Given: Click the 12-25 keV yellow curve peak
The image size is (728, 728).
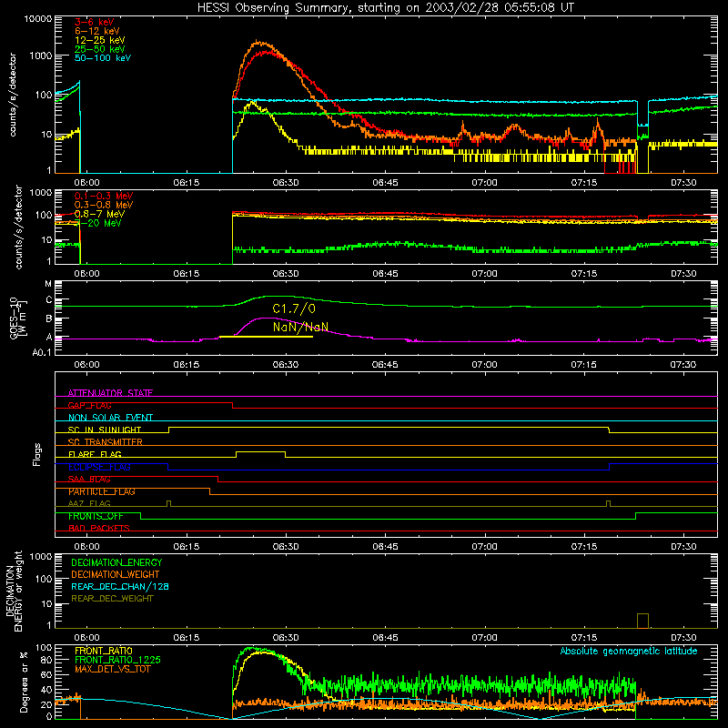Looking at the screenshot, I should coord(252,102).
